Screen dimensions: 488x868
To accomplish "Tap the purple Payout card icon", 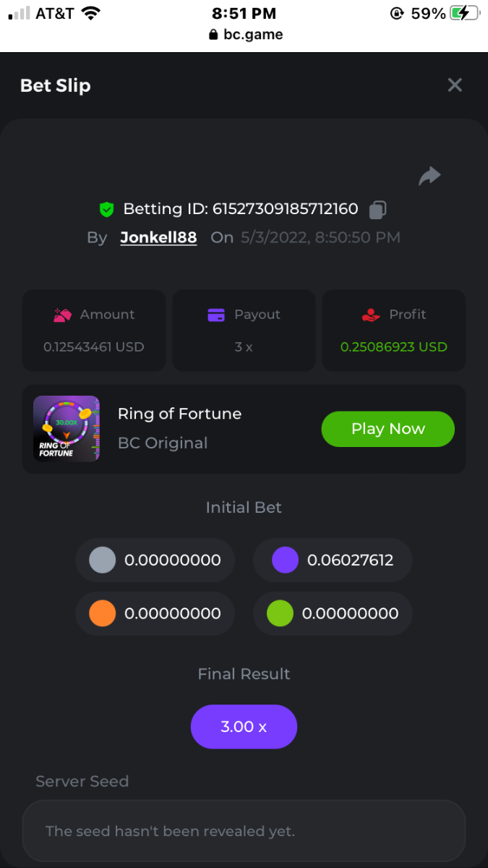I will click(216, 315).
